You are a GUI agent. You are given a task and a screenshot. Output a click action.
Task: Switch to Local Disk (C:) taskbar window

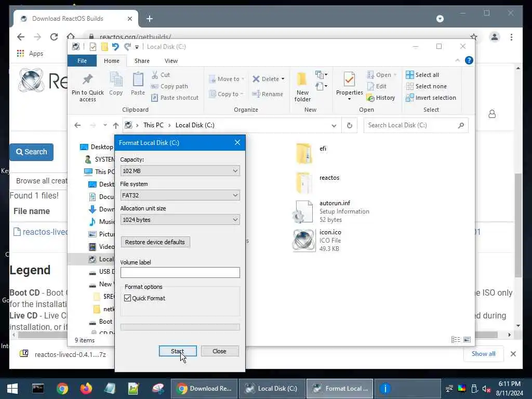pyautogui.click(x=272, y=388)
